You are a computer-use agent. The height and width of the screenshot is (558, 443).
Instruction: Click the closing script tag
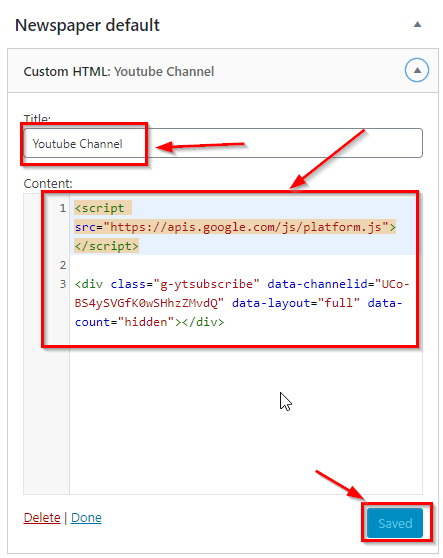106,246
